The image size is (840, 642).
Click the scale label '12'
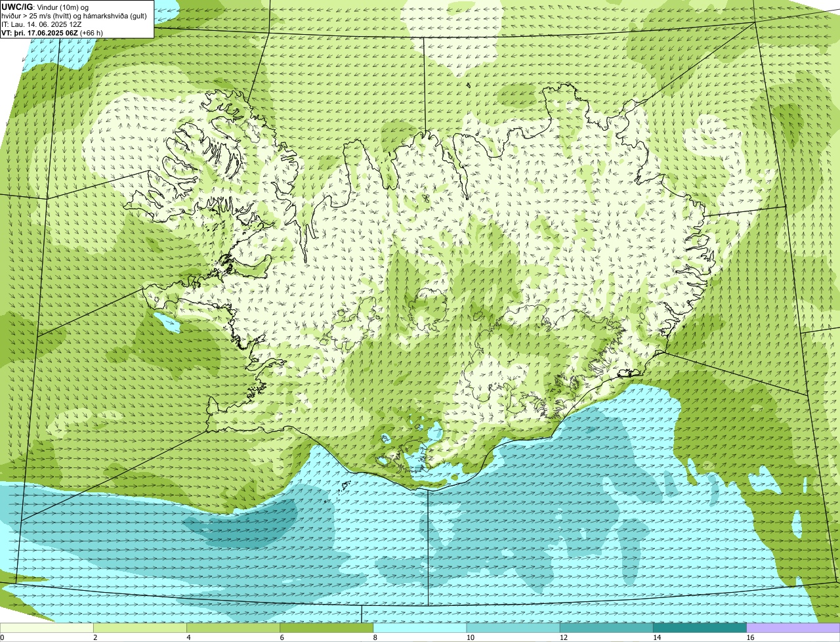click(564, 637)
